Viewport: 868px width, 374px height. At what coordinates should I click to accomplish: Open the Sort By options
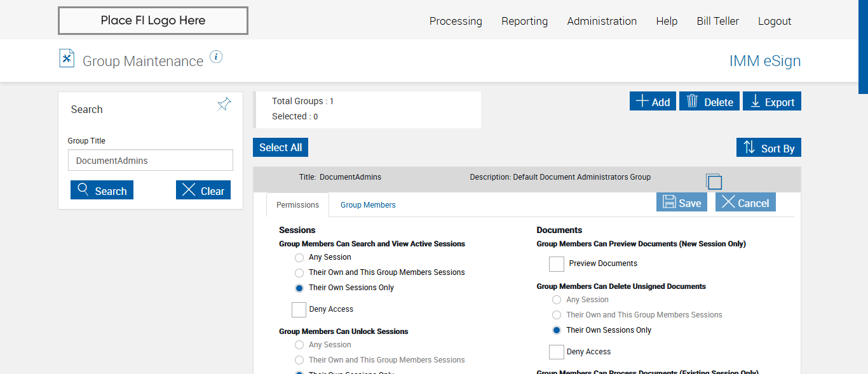[768, 148]
